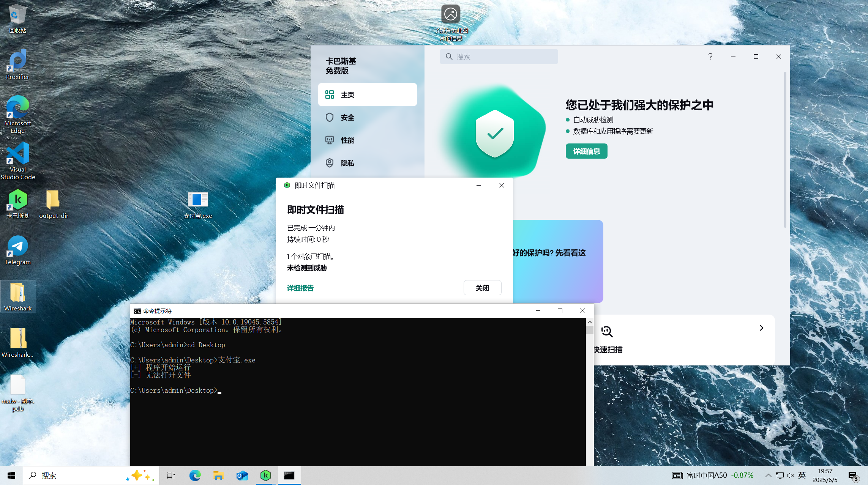Screen dimensions: 868x485
Task: Maximize the Command Prompt window
Action: (x=560, y=311)
